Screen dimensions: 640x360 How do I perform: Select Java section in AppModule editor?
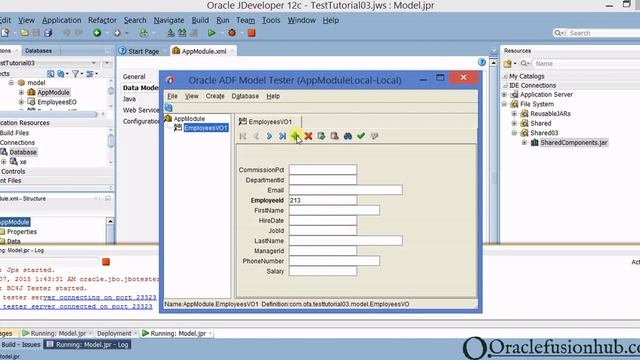[129, 99]
